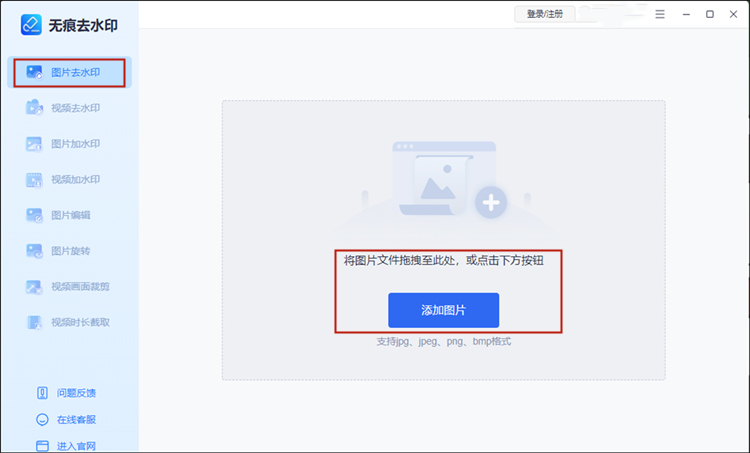Click the 登录/注册 button
The width and height of the screenshot is (750, 453).
(544, 14)
